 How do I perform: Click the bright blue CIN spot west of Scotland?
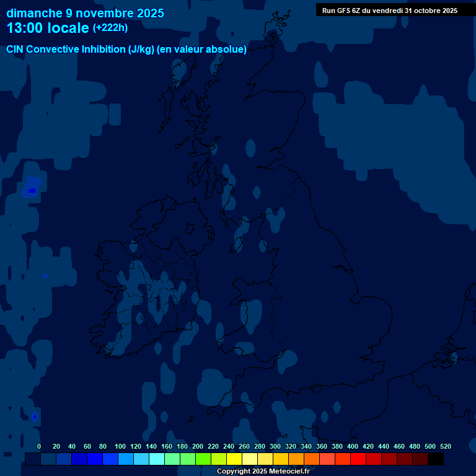(31, 190)
